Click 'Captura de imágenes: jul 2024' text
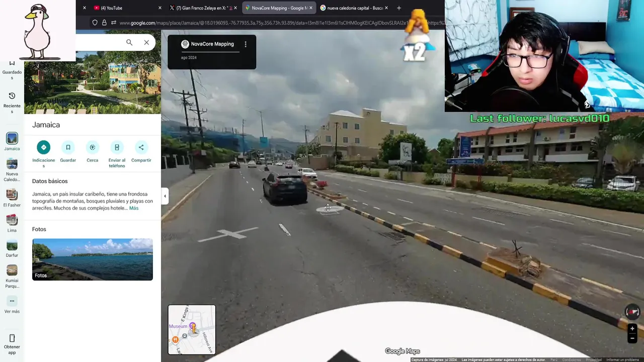 [x=434, y=359]
